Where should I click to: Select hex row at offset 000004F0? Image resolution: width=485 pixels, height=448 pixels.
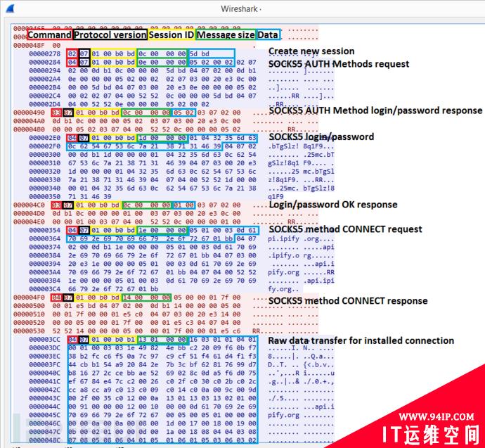[166, 297]
